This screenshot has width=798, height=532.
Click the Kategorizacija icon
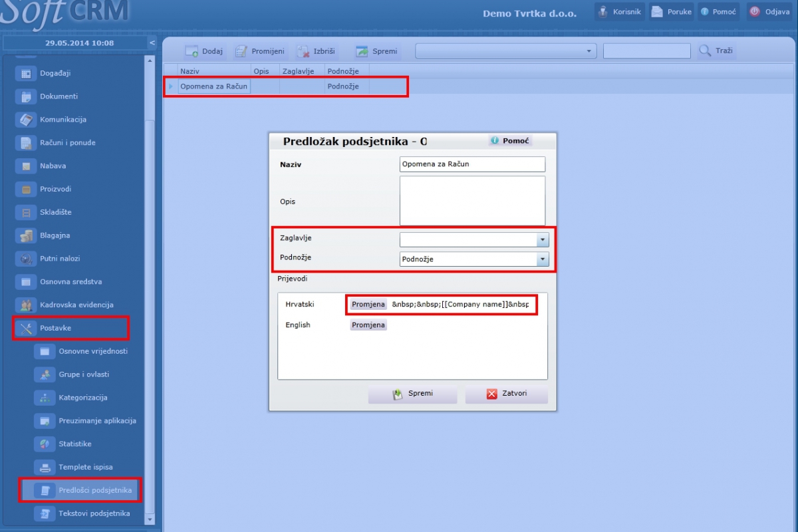click(x=45, y=398)
